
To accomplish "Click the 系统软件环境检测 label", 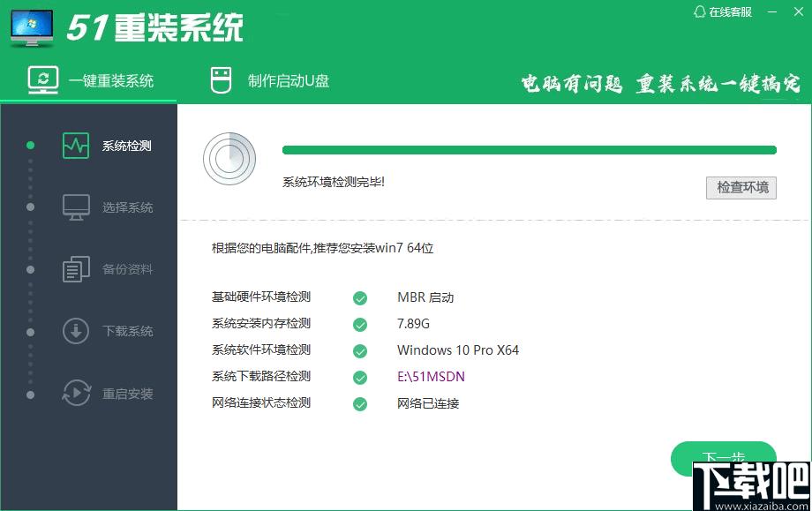I will (261, 349).
